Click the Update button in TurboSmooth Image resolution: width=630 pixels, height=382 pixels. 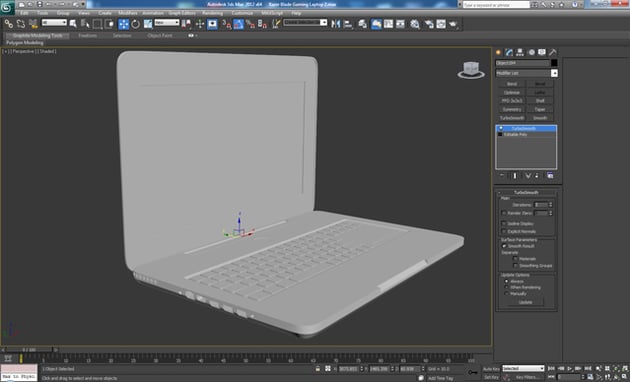(526, 302)
